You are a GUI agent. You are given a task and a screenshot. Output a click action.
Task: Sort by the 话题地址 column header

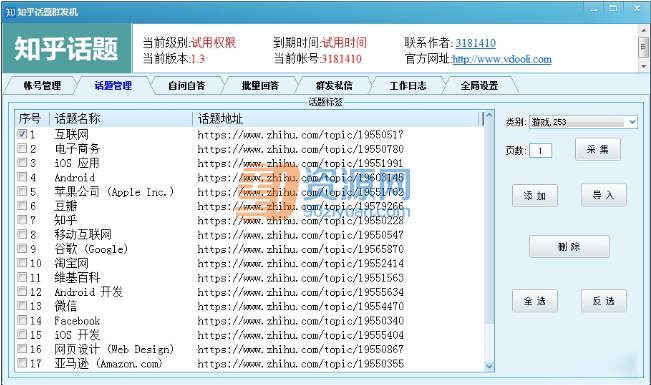pyautogui.click(x=335, y=119)
